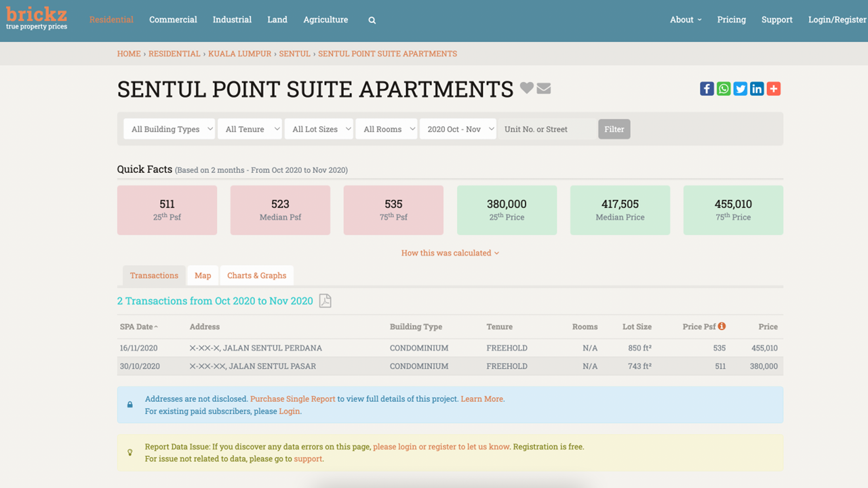Share page on Twitter
This screenshot has width=868, height=488.
[x=740, y=89]
